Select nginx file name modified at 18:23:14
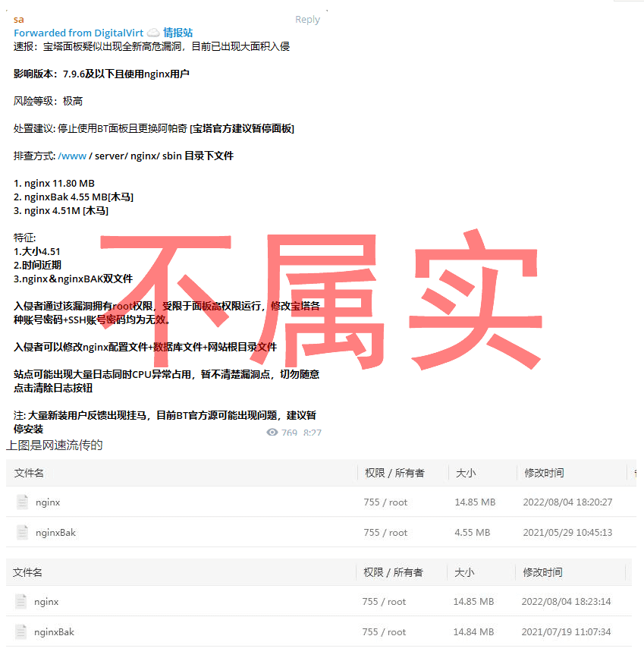The image size is (644, 658). (x=46, y=602)
